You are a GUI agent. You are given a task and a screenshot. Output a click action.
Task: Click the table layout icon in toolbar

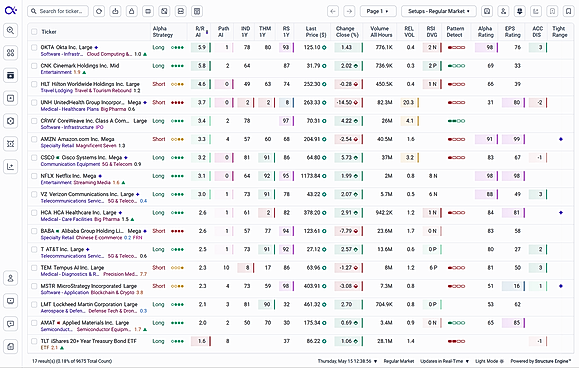click(197, 11)
